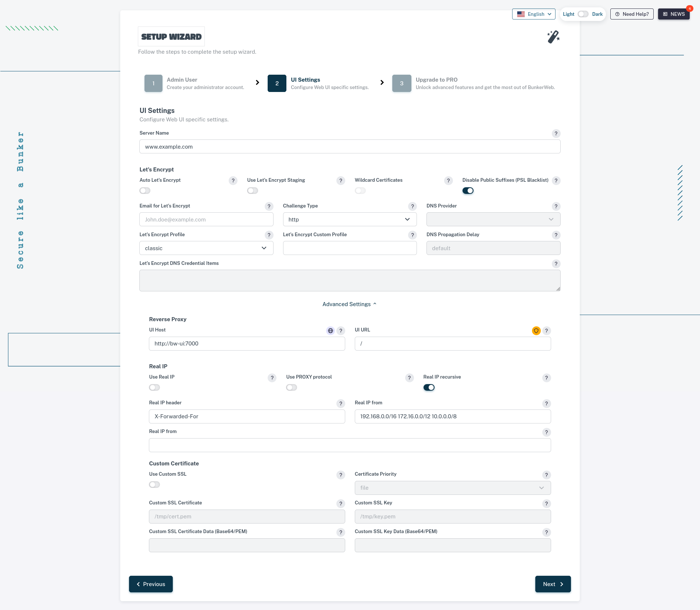Turn off Real IP recursive switch
The width and height of the screenshot is (700, 610).
[429, 387]
